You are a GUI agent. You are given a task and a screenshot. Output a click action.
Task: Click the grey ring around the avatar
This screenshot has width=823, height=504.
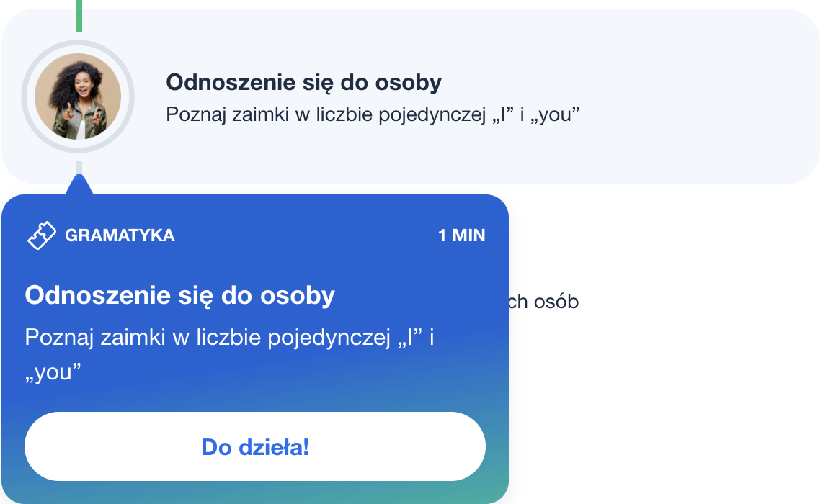point(78,45)
